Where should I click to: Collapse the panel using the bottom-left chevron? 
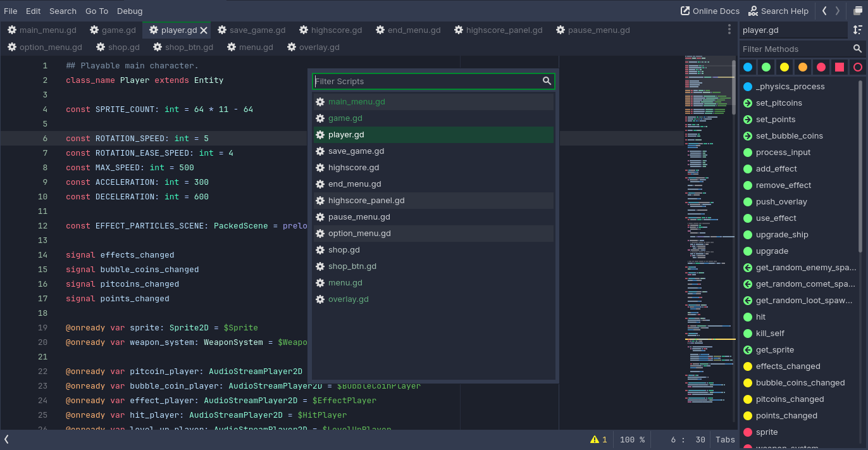[6, 438]
